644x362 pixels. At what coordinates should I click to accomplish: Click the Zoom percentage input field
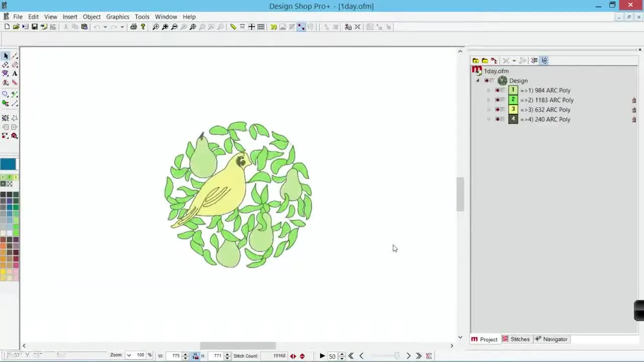(x=140, y=355)
